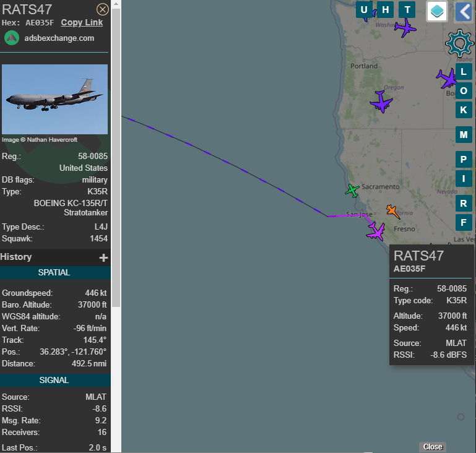Toggle the M map button
Viewport: 476px width, 453px height.
tap(464, 135)
